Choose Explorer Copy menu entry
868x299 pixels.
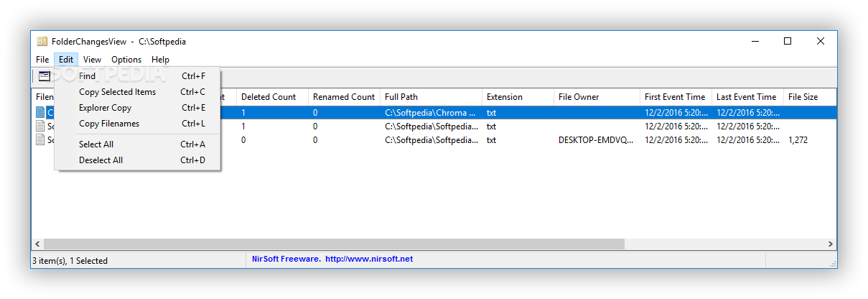tap(137, 108)
